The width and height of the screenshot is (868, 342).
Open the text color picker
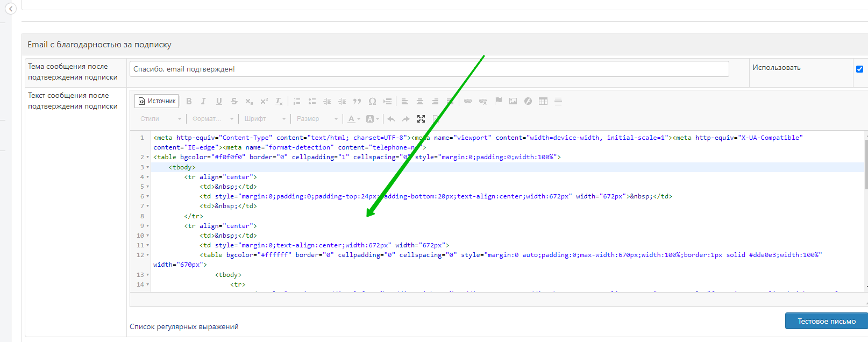tap(353, 119)
